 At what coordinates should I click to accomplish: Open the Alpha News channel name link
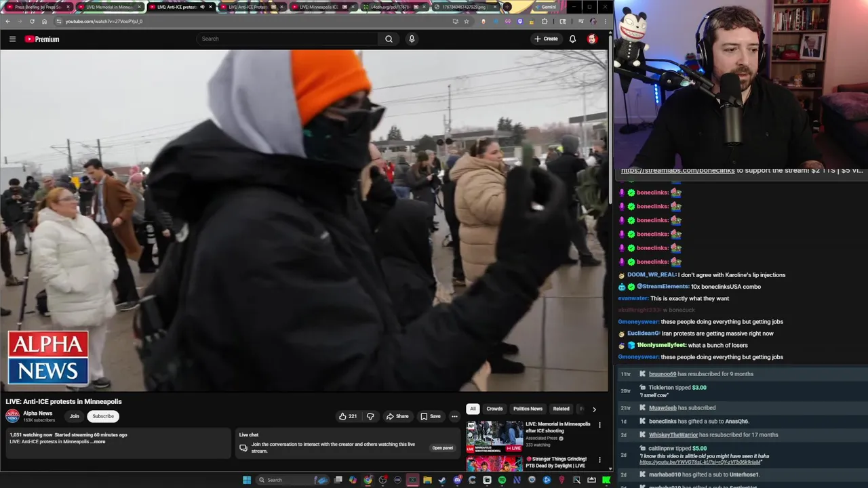pos(37,413)
